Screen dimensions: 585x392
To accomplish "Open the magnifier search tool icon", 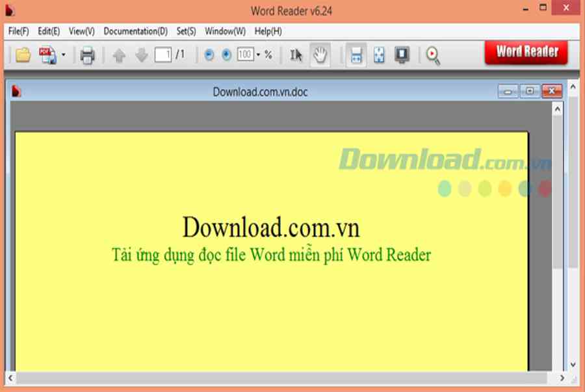I will pos(433,55).
